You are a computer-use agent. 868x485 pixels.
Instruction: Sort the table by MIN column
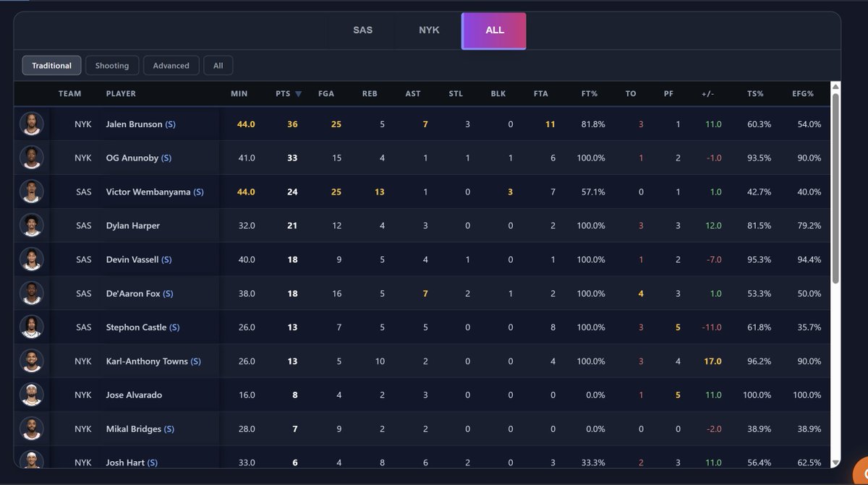coord(239,94)
